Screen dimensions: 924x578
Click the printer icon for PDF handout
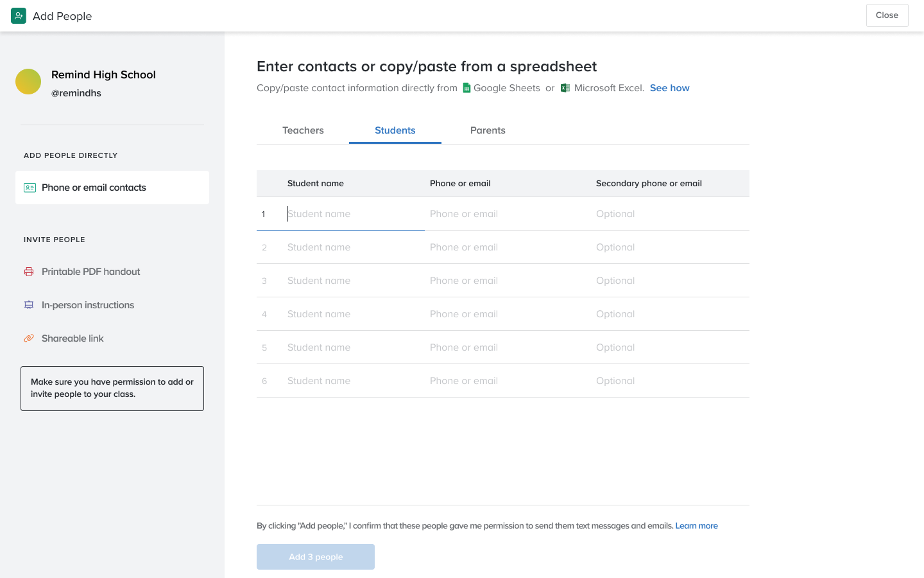point(29,272)
